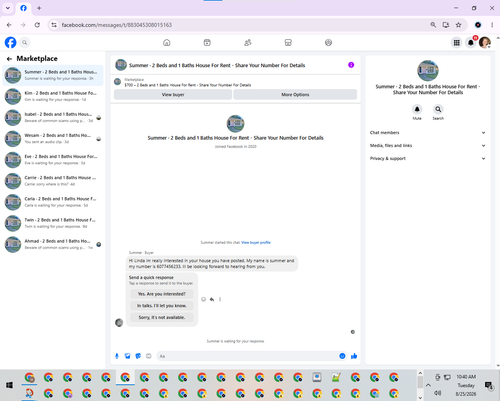View site information icon in the address bar
The image size is (500, 401).
click(54, 25)
